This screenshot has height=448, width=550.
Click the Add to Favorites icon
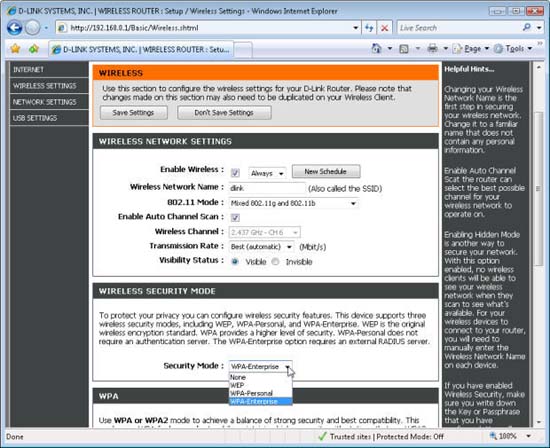[34, 49]
